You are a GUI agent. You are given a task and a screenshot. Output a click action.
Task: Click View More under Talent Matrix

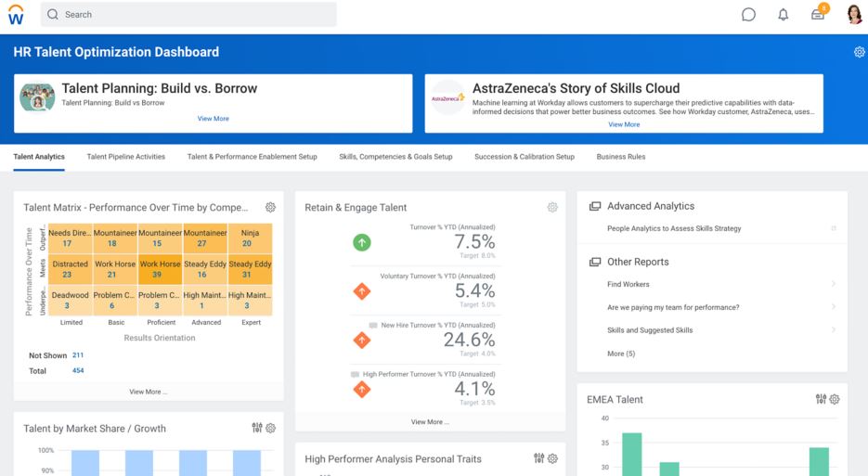[x=149, y=392]
